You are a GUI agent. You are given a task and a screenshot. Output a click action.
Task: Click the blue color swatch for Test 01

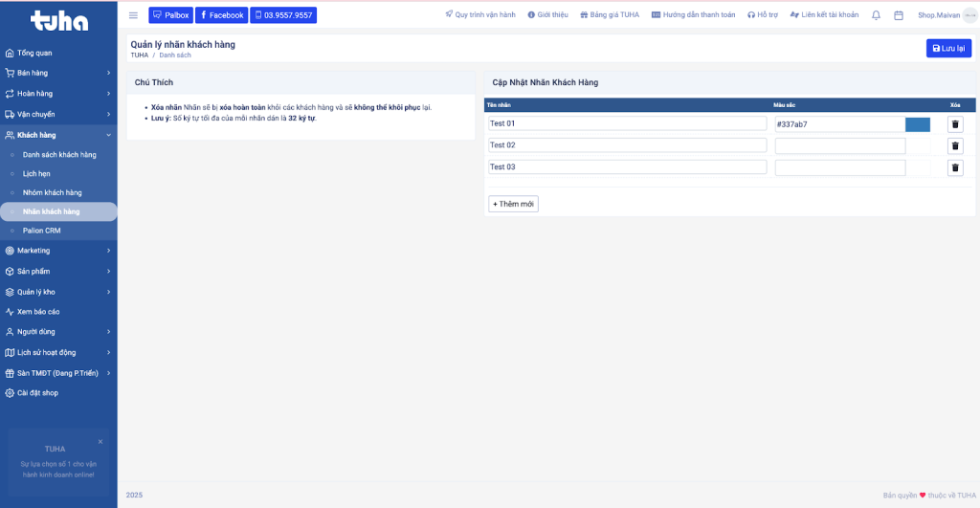[x=918, y=124]
